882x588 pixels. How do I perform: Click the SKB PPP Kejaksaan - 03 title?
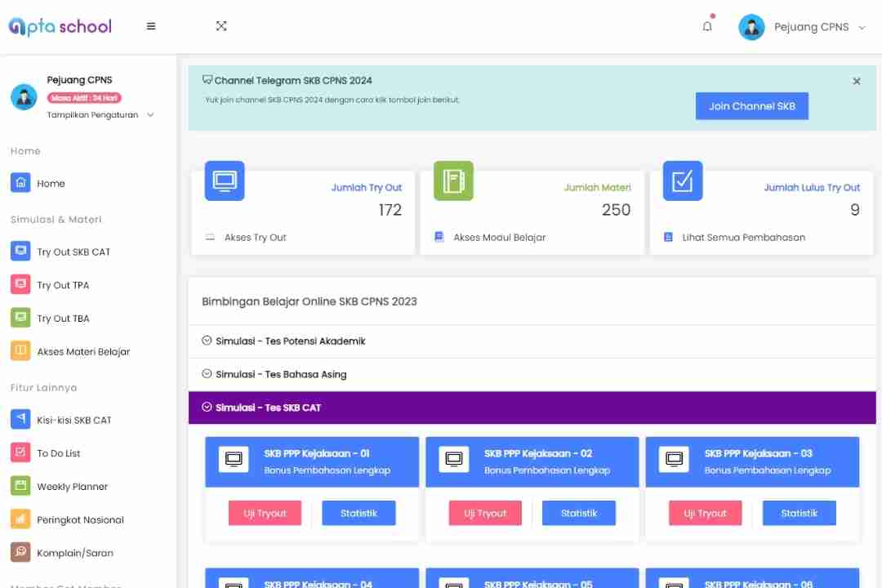click(758, 453)
